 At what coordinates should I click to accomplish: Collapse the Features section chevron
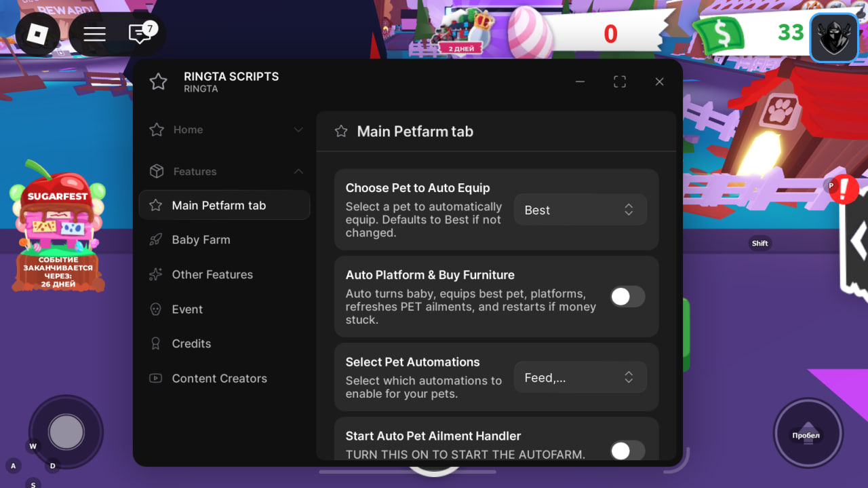pyautogui.click(x=298, y=172)
